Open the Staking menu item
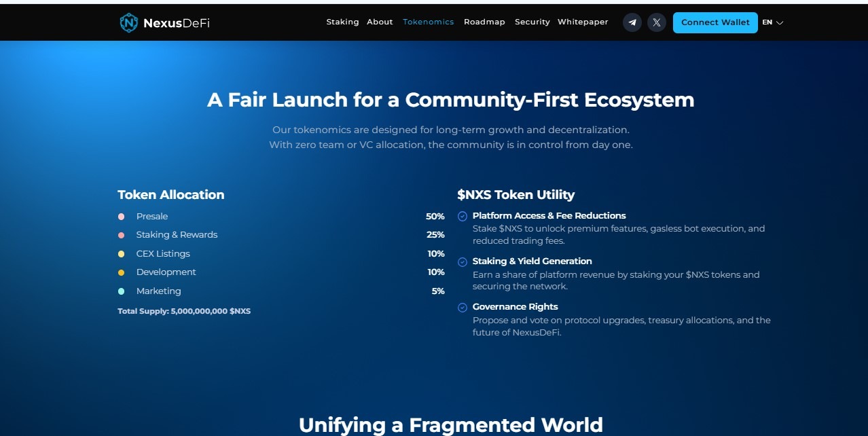This screenshot has height=436, width=868. coord(342,22)
